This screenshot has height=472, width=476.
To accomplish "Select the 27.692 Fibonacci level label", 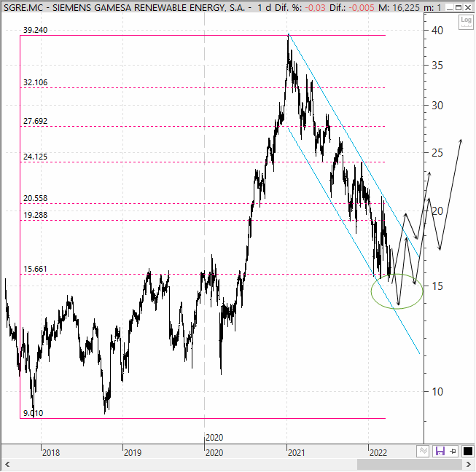I will click(x=36, y=121).
